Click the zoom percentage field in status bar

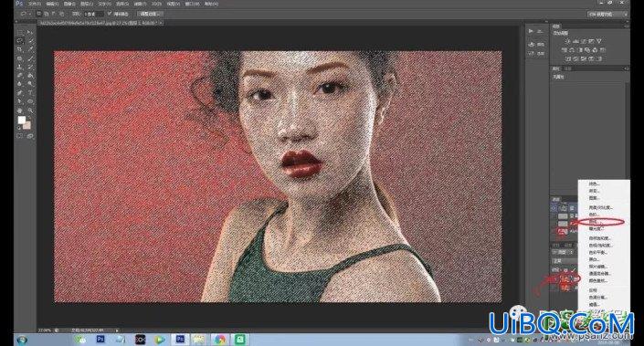pos(45,330)
